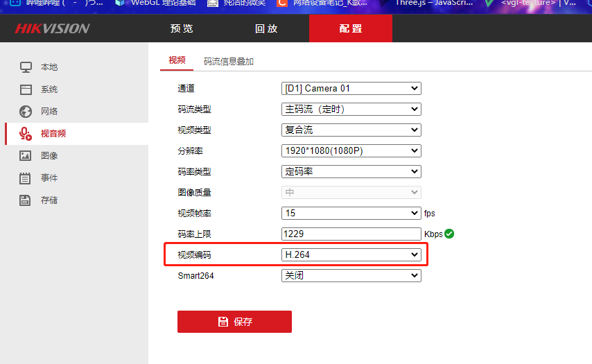Click the floppy icon on the 保存 button
This screenshot has width=592, height=364.
[x=223, y=322]
